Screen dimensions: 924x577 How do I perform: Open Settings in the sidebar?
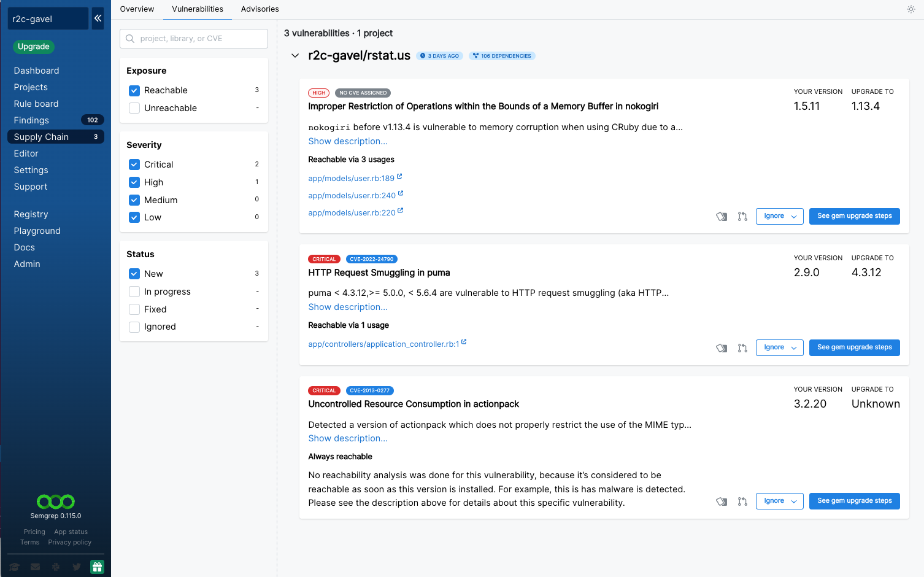(x=31, y=170)
